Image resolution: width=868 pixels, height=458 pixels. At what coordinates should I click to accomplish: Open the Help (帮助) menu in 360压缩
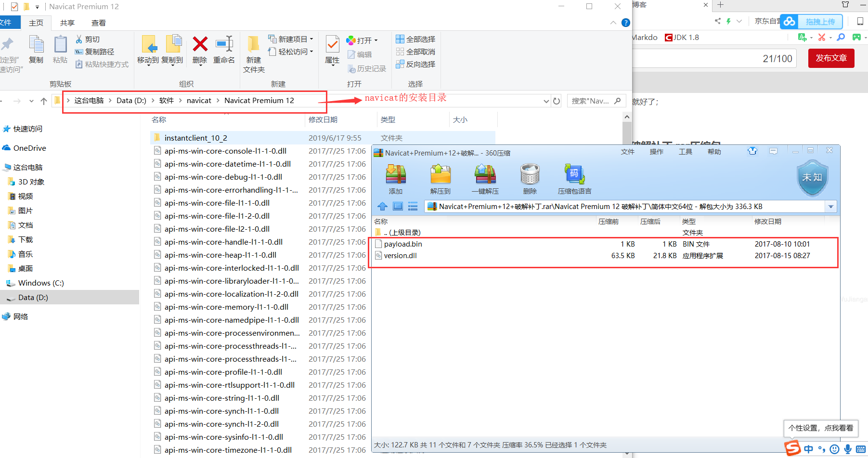point(714,152)
